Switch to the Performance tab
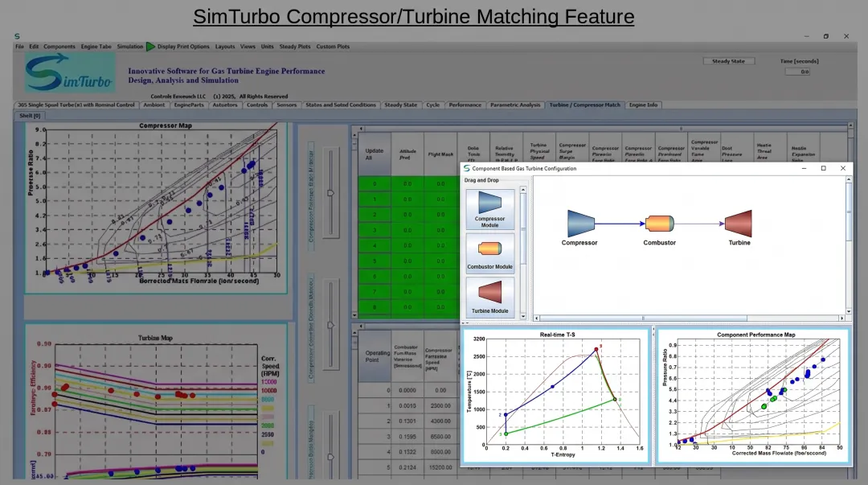Screen dimensions: 868x485 tap(465, 105)
